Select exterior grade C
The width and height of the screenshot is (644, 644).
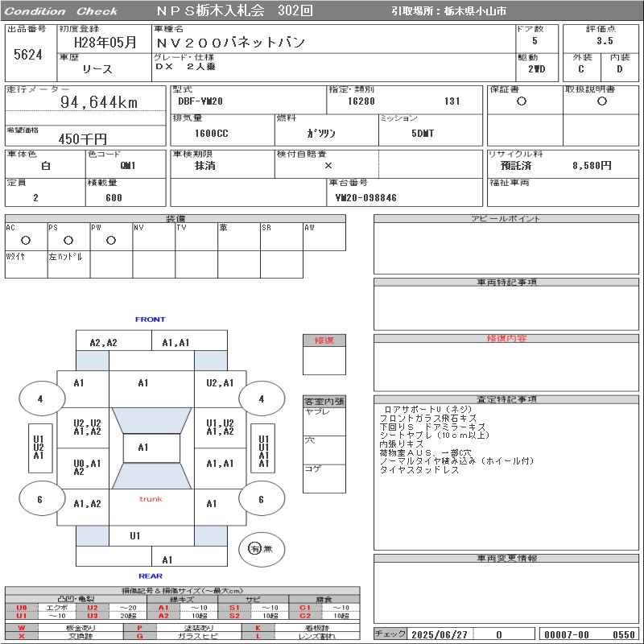(580, 69)
